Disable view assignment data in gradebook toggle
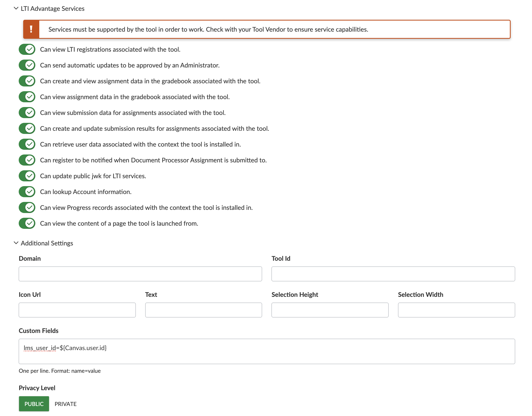532x416 pixels. pos(27,97)
